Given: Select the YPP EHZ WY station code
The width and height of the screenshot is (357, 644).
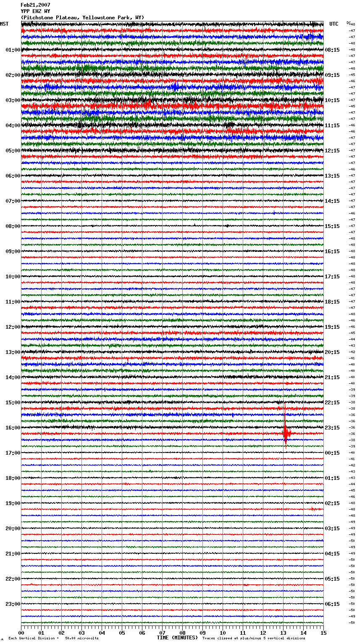Looking at the screenshot, I should coord(35,11).
